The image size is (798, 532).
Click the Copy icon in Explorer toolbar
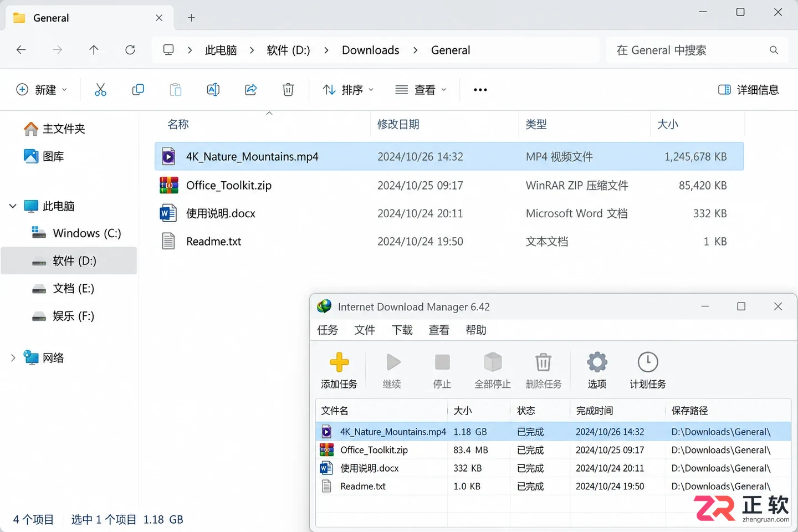(x=138, y=90)
